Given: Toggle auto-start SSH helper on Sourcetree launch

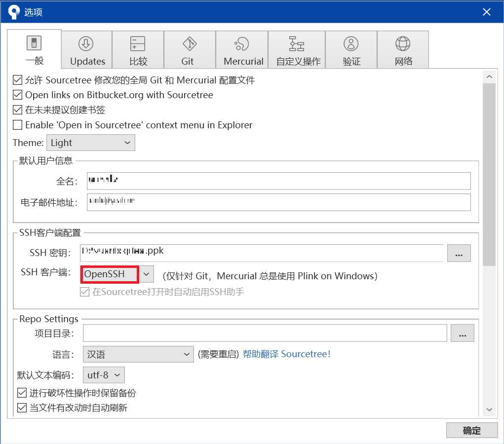Looking at the screenshot, I should pos(85,292).
